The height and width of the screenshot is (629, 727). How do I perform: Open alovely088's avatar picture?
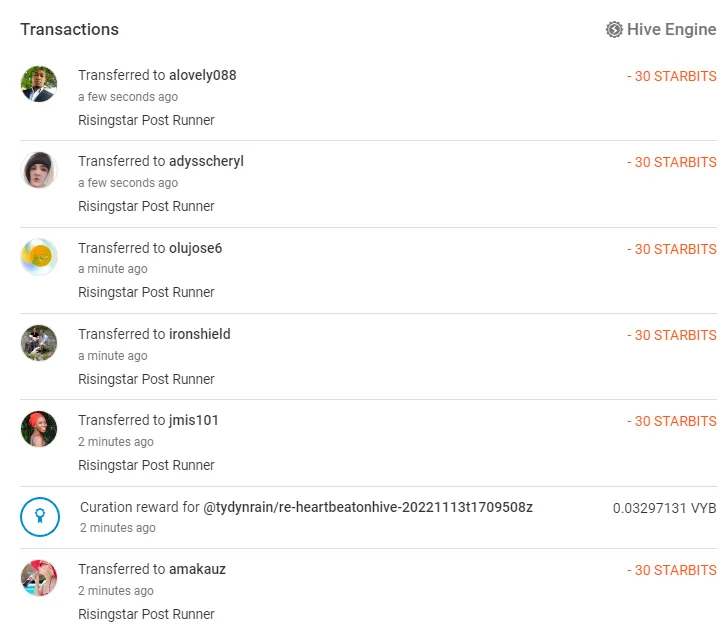tap(39, 84)
